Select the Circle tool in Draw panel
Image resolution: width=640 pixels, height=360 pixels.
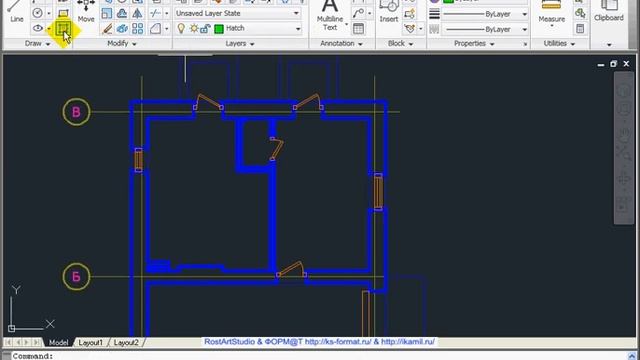38,13
